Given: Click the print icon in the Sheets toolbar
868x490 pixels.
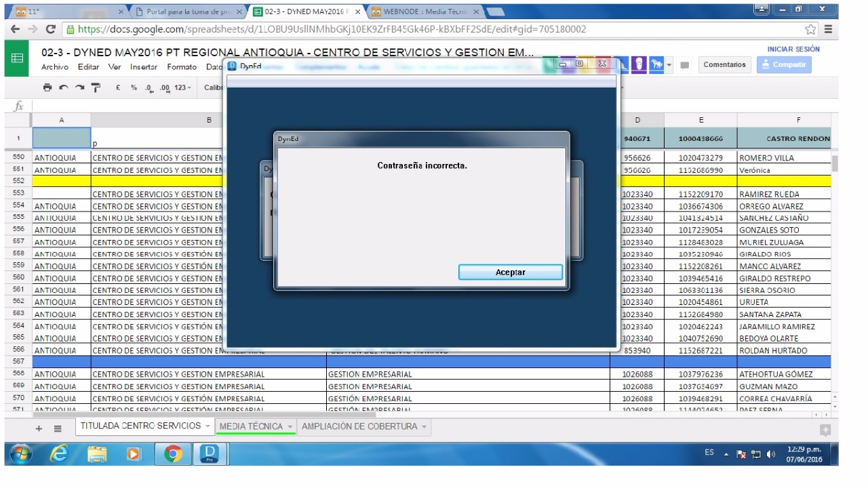Looking at the screenshot, I should (47, 87).
